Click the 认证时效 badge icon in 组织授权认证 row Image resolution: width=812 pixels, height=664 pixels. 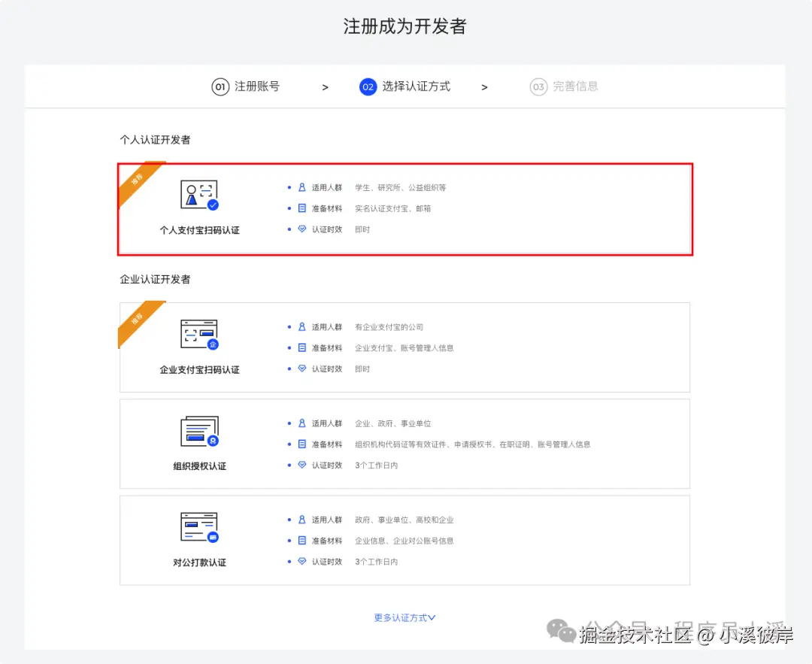301,465
